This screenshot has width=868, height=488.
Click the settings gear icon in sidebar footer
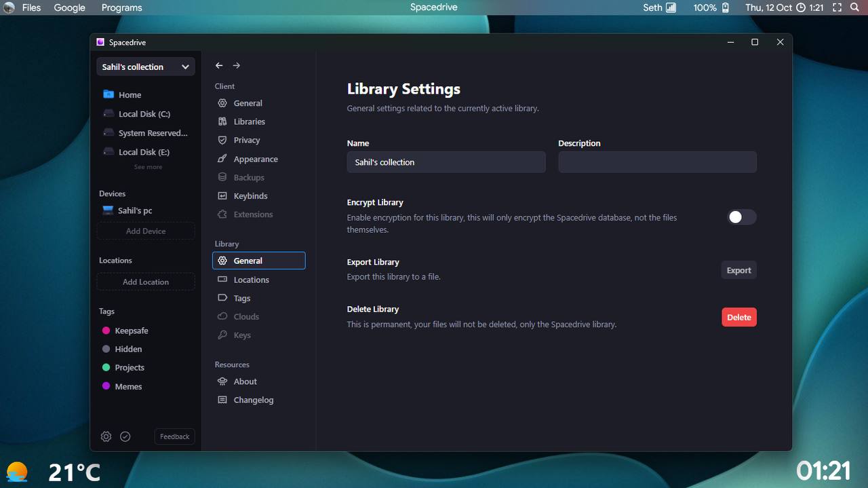click(106, 436)
